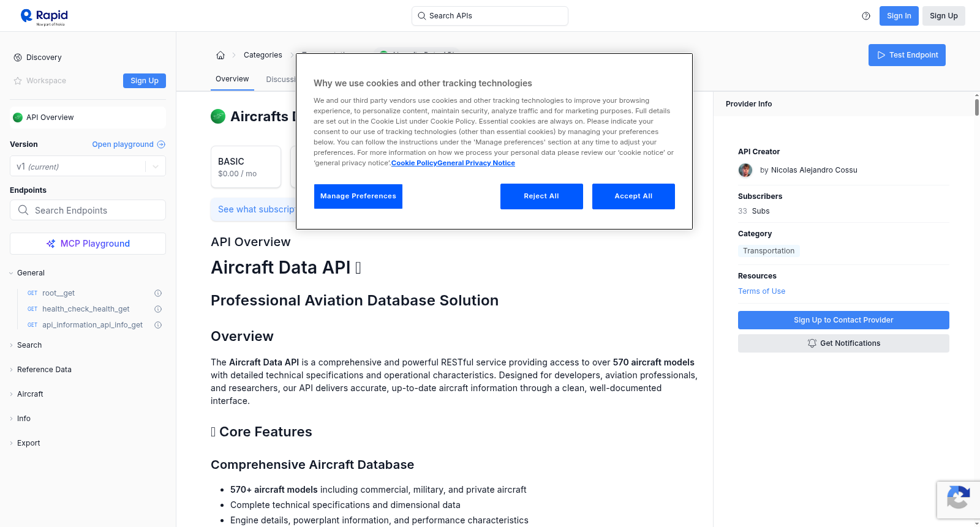Open info icon for root__get endpoint
The image size is (980, 527).
158,293
